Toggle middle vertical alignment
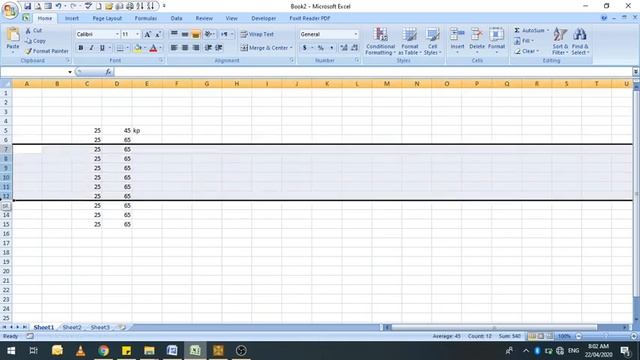Screen dimensions: 640x360 (185, 34)
